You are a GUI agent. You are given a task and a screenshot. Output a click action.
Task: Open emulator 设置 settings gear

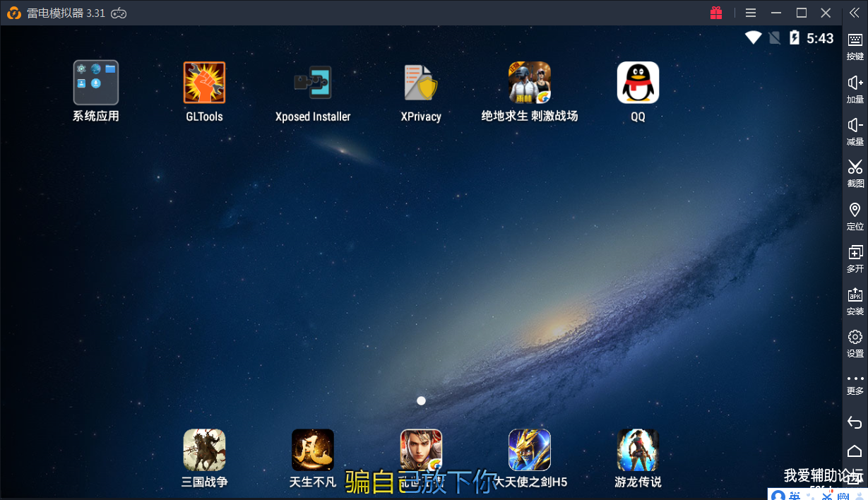855,343
